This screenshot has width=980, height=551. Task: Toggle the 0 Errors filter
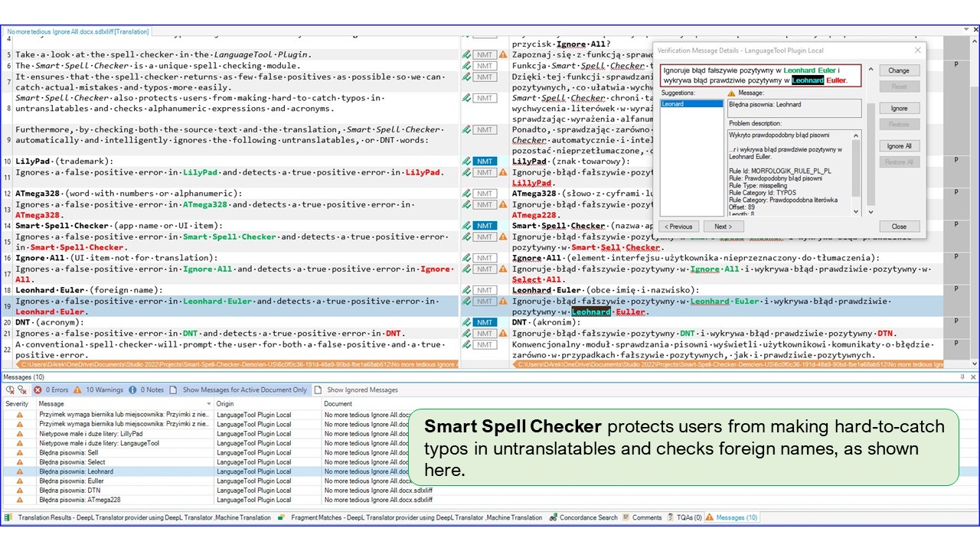tap(51, 390)
